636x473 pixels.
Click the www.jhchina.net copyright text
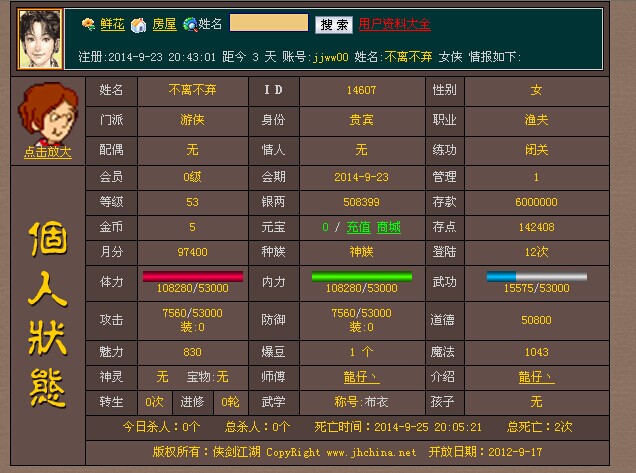(x=371, y=452)
